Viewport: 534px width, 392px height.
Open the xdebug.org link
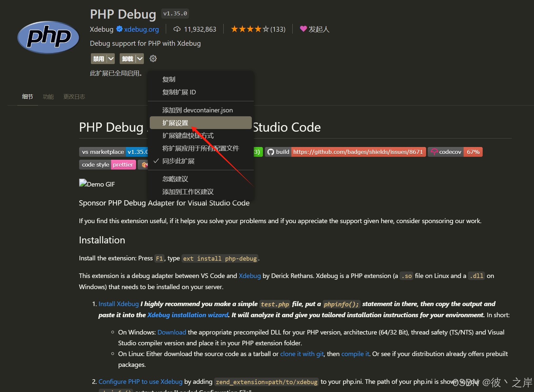[141, 29]
